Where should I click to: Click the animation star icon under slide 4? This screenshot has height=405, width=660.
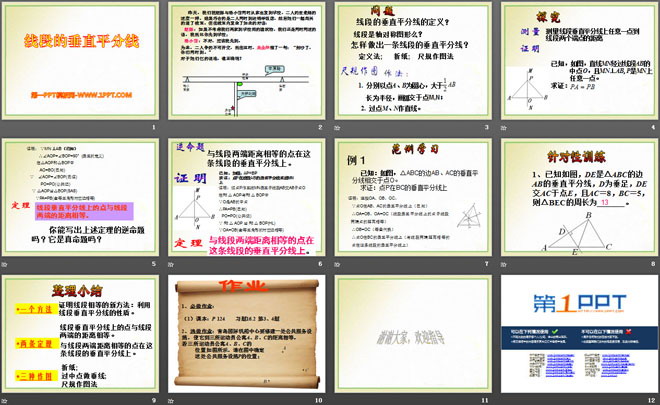pos(503,128)
